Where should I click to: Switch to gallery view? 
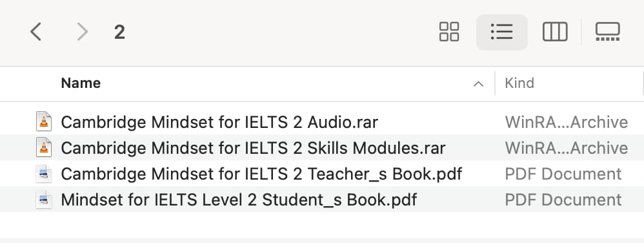607,32
